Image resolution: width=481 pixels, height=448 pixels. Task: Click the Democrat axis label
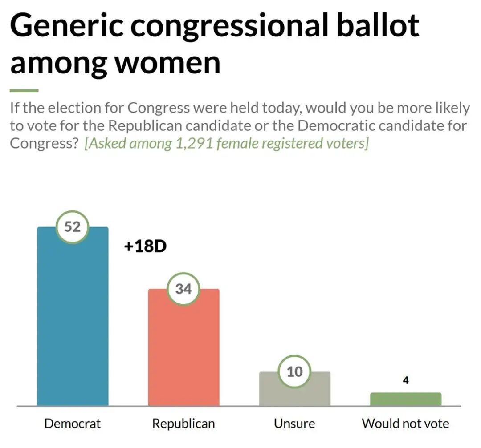[x=73, y=424]
